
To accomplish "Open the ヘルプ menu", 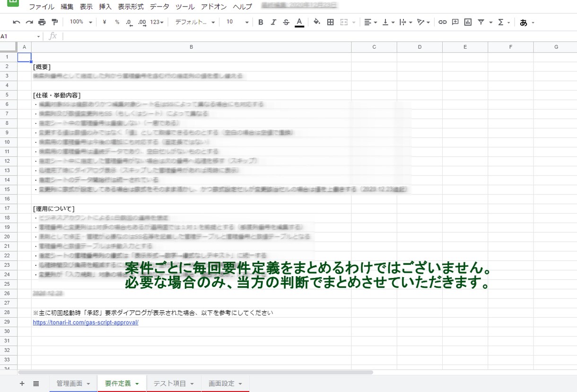I will [x=242, y=7].
